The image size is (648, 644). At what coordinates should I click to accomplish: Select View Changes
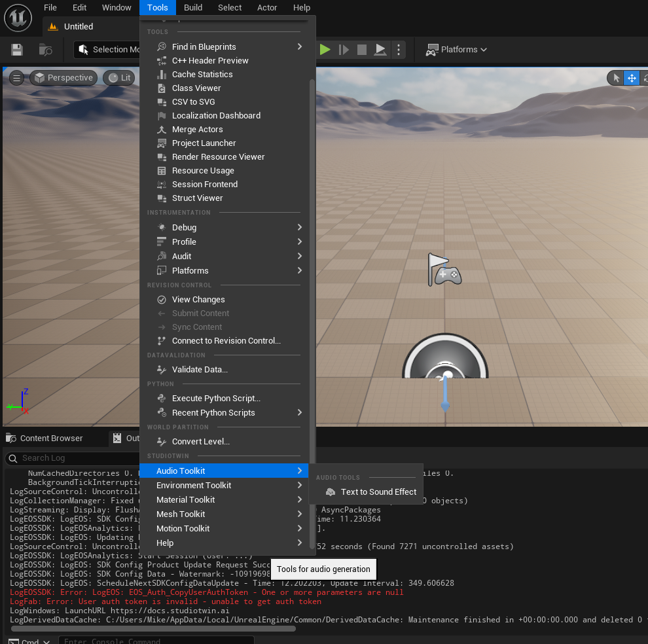point(225,299)
